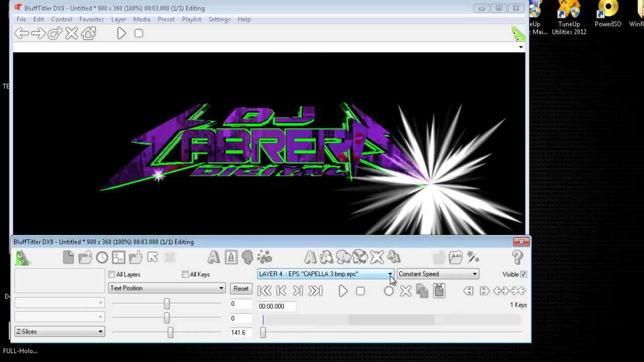Click the outlined A font style icon
The height and width of the screenshot is (362, 644).
[310, 257]
